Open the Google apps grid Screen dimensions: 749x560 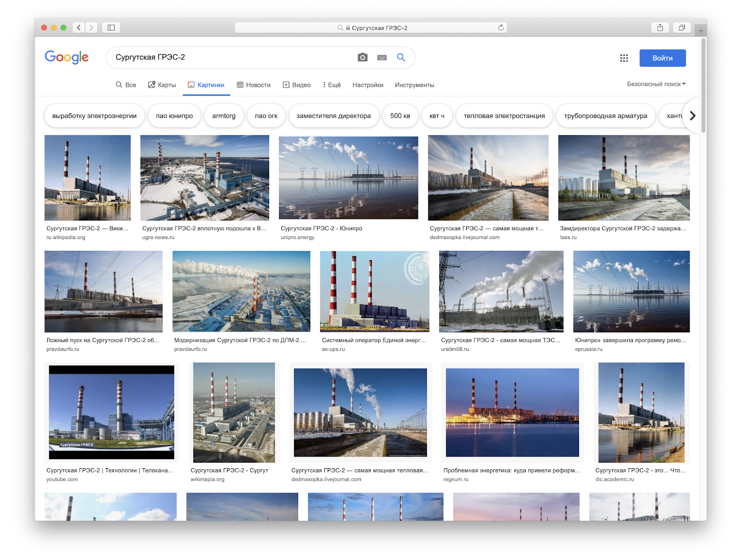point(624,58)
